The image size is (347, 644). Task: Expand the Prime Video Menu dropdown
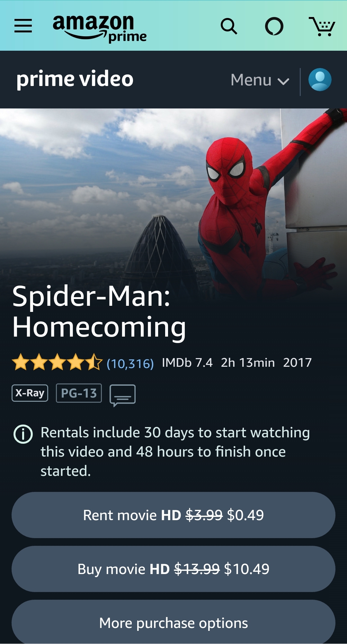[x=260, y=80]
